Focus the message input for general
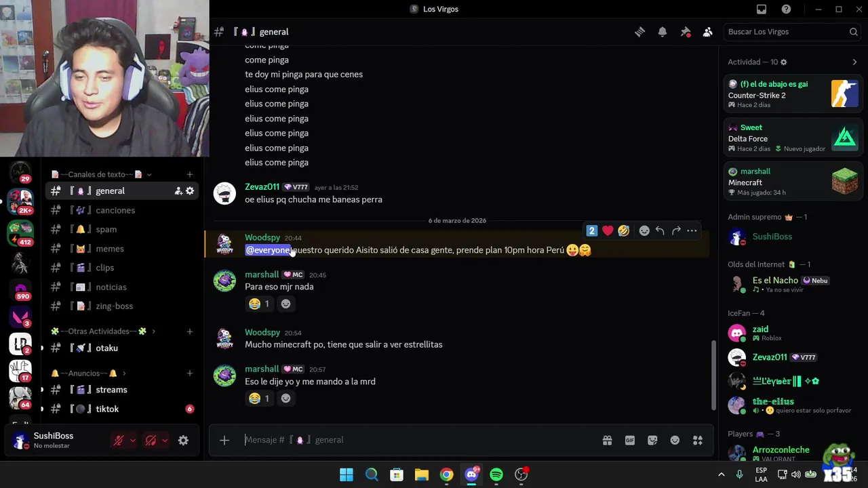This screenshot has height=488, width=868. pos(417,440)
